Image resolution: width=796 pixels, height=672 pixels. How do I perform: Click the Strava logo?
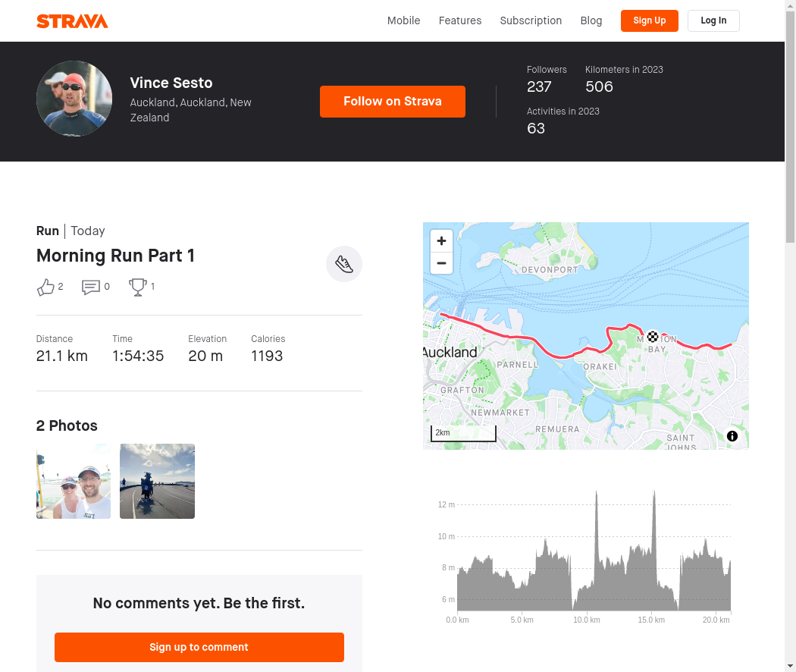pos(72,21)
